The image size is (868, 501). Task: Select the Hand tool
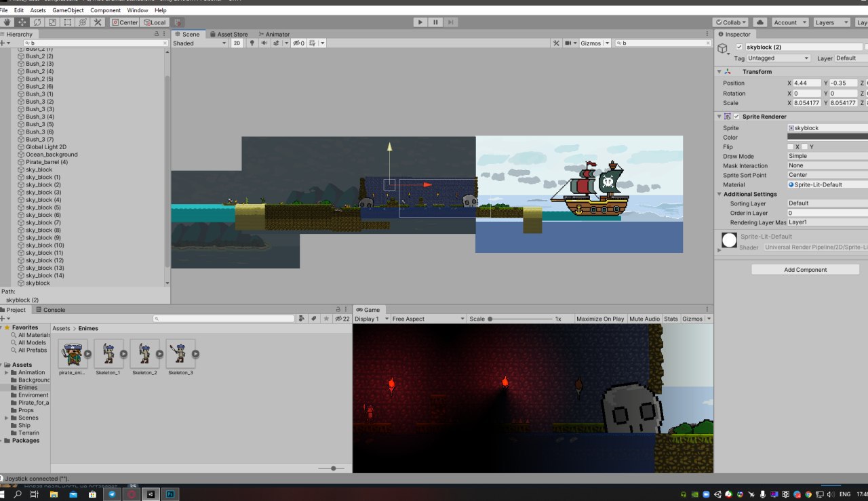7,22
